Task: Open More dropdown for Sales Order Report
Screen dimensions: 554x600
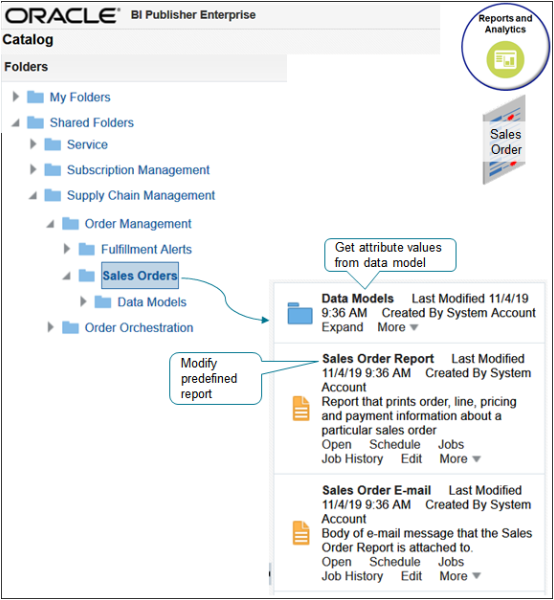Action: [x=459, y=458]
